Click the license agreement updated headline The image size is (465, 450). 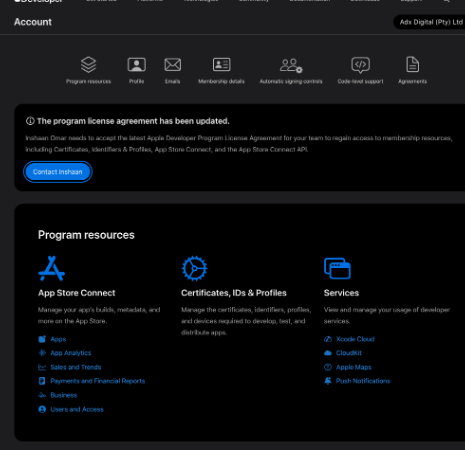(x=133, y=121)
